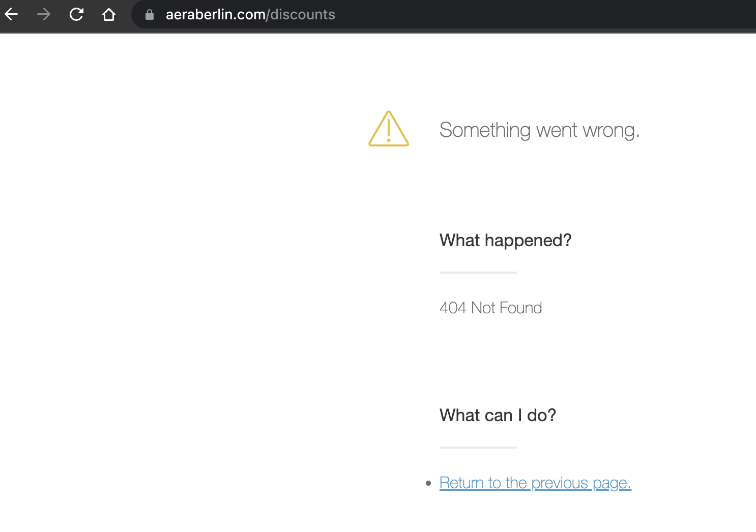The image size is (756, 532).
Task: Select the 'What can I do?' heading
Action: 498,415
